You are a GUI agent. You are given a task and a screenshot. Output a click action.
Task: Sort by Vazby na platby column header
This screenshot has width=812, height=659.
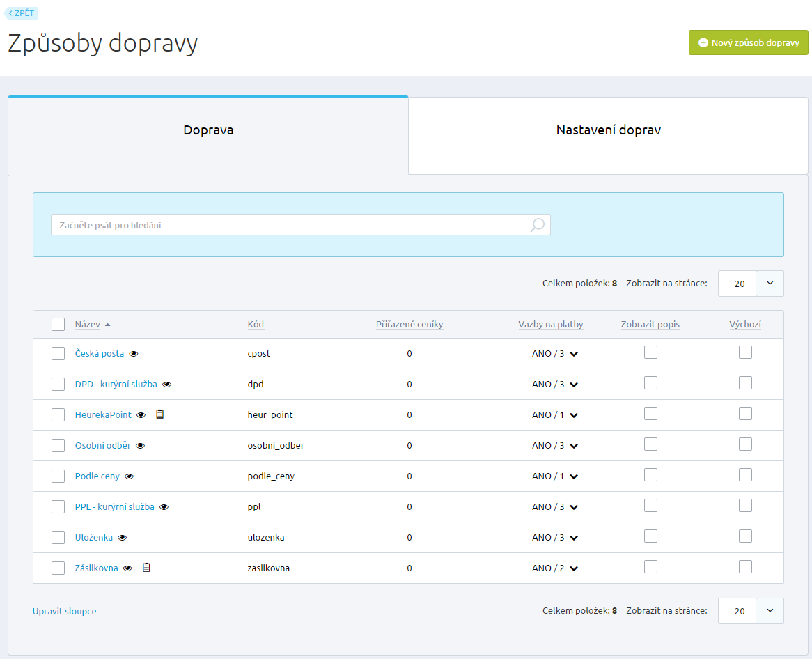[550, 325]
